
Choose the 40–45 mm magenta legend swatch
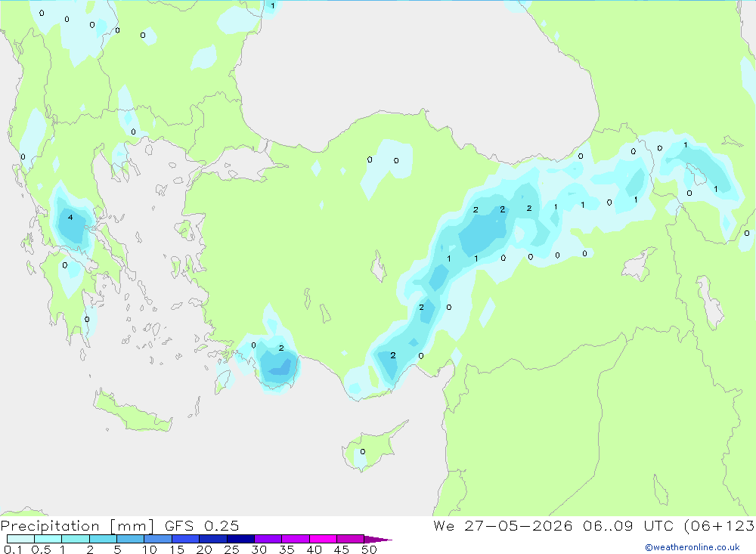[x=323, y=539]
